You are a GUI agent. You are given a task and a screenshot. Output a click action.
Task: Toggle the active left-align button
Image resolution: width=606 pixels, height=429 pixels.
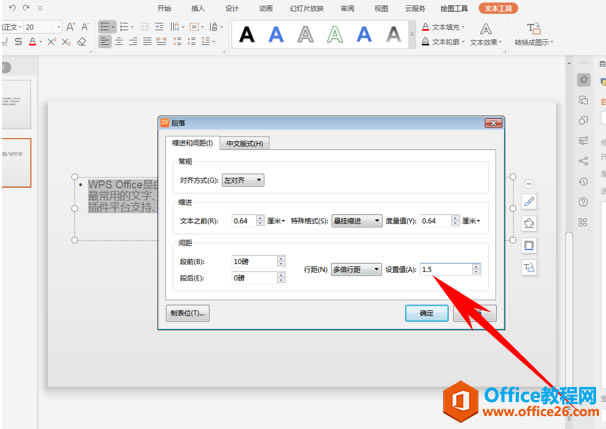[x=104, y=41]
